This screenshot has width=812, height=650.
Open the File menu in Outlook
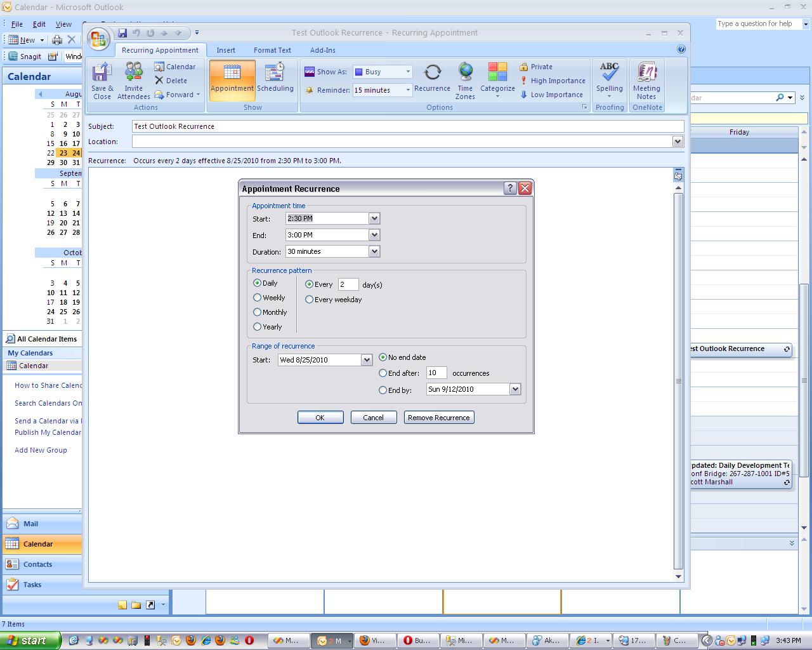click(x=17, y=24)
